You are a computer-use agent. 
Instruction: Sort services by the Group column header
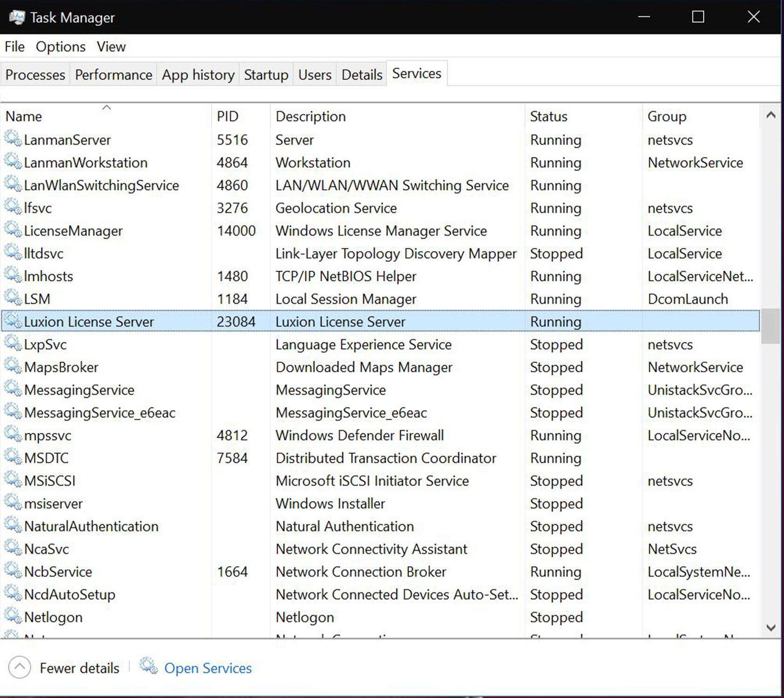click(x=701, y=116)
